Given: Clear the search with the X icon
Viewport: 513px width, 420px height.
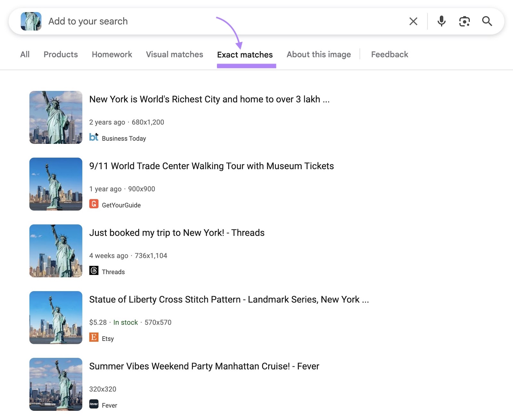Looking at the screenshot, I should click(413, 21).
